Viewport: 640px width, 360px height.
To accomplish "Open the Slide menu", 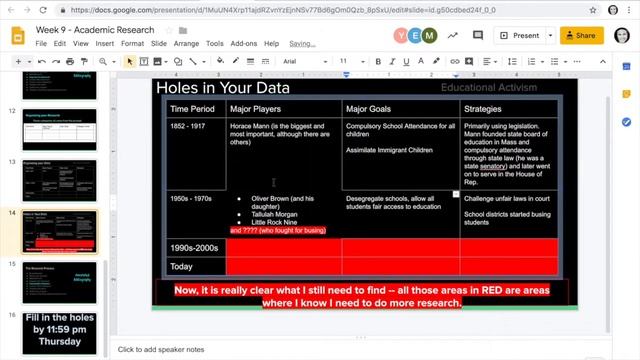I will [x=159, y=43].
